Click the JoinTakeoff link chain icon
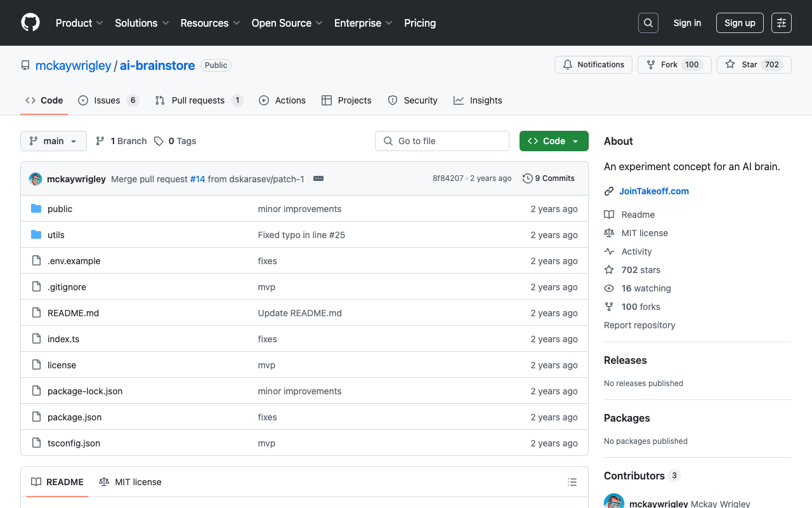The height and width of the screenshot is (508, 812). pyautogui.click(x=609, y=191)
